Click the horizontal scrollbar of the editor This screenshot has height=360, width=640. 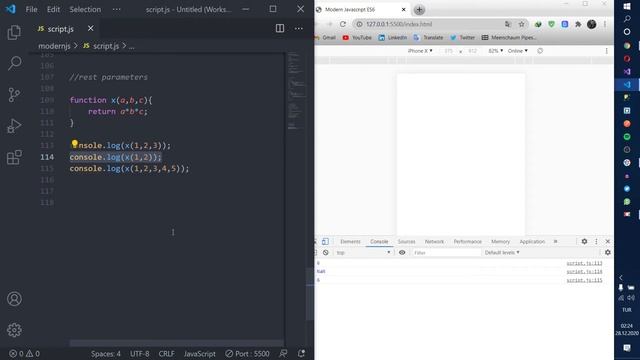pyautogui.click(x=176, y=343)
